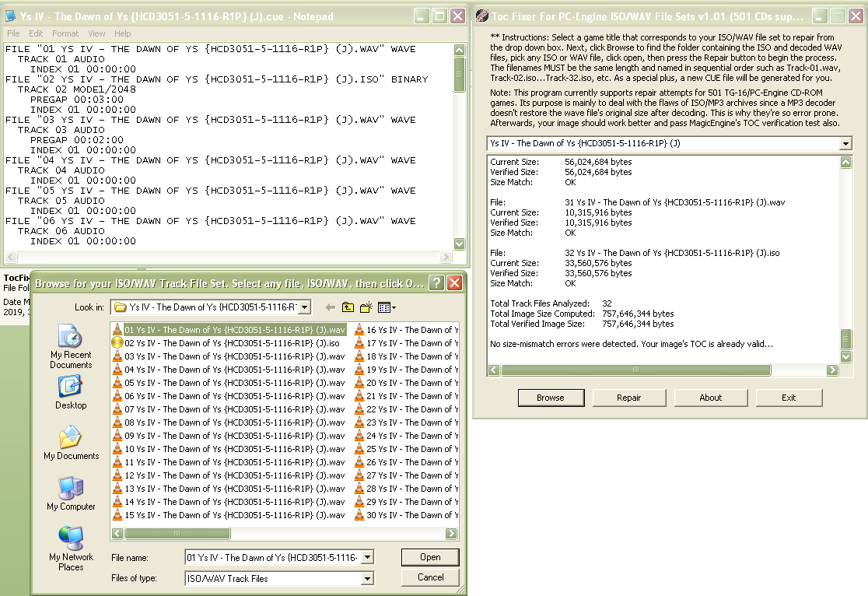Expand the Look in folder dropdown
The height and width of the screenshot is (596, 868).
click(x=304, y=307)
